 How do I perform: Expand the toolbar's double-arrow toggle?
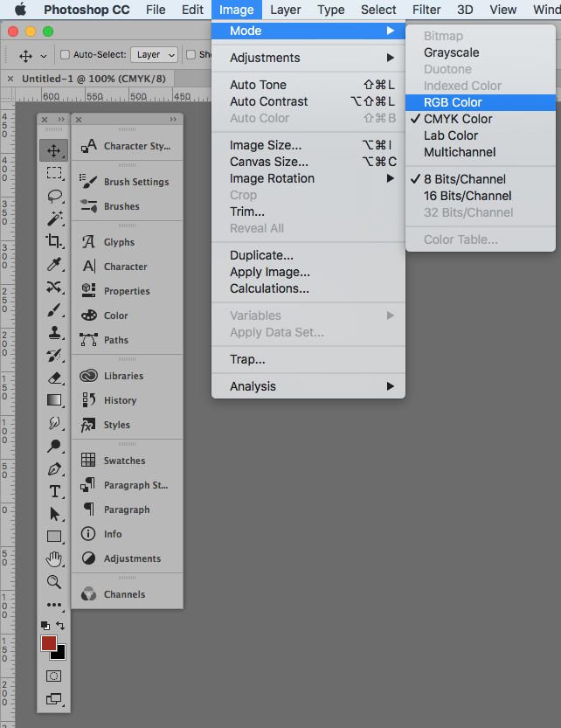(x=61, y=120)
